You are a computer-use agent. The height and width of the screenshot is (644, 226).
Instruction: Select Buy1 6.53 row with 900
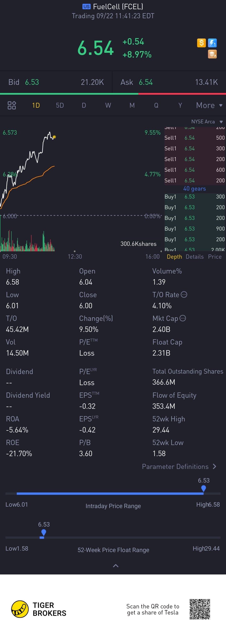coord(195,228)
